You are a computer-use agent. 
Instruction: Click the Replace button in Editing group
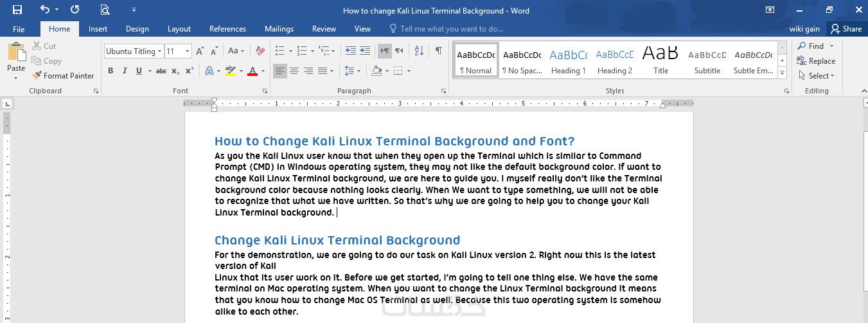click(x=816, y=61)
